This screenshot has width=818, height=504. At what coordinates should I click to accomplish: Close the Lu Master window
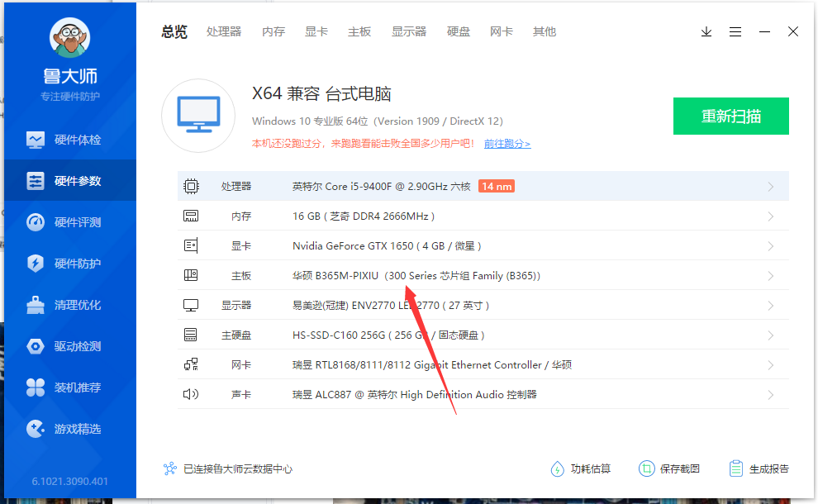point(793,32)
